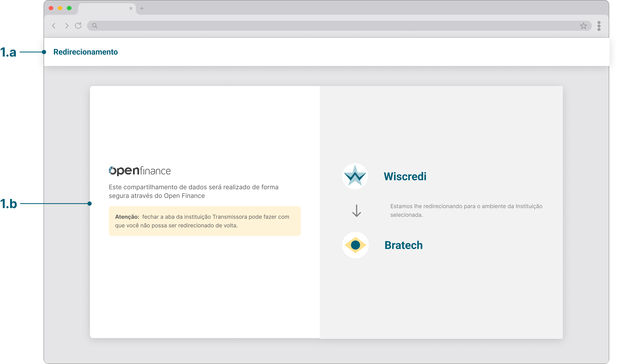Click the 'Estamos lhe redirecionando' message text
Image resolution: width=619 pixels, height=364 pixels.
click(466, 210)
